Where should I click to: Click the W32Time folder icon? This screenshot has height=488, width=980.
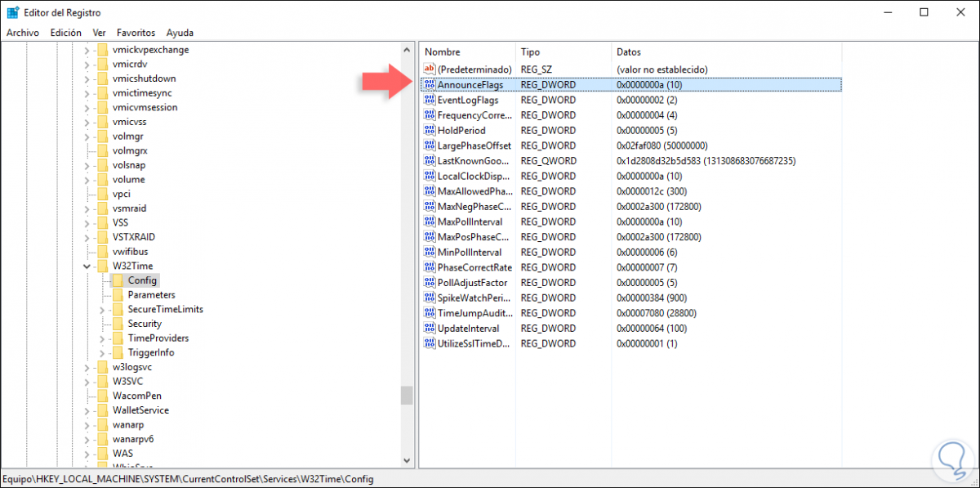click(102, 266)
